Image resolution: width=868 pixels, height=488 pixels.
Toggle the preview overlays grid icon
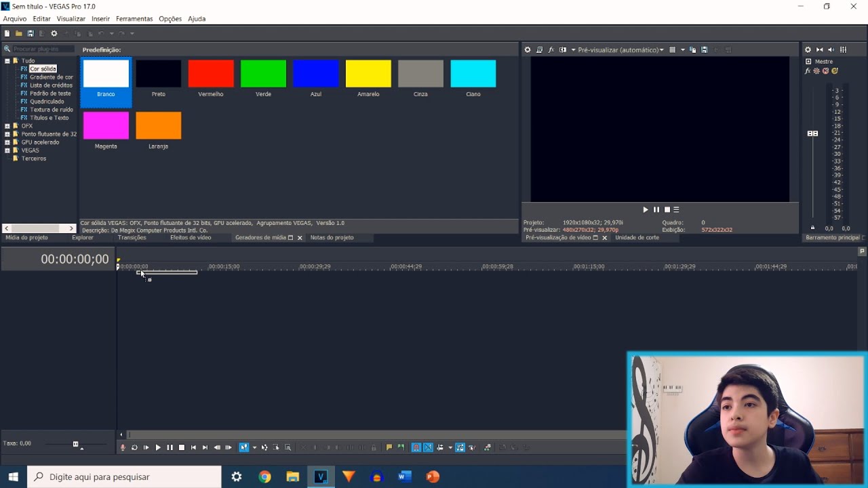click(673, 49)
